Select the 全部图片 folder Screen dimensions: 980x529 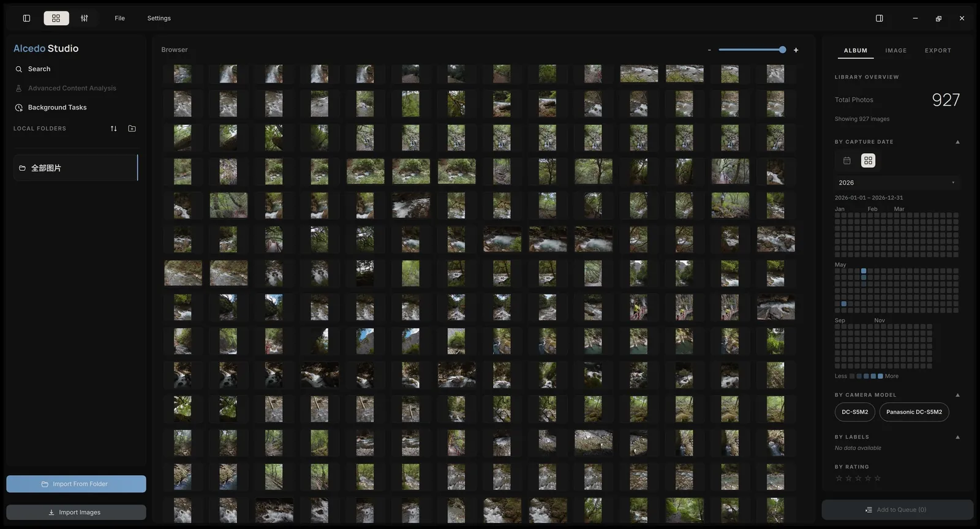click(75, 168)
